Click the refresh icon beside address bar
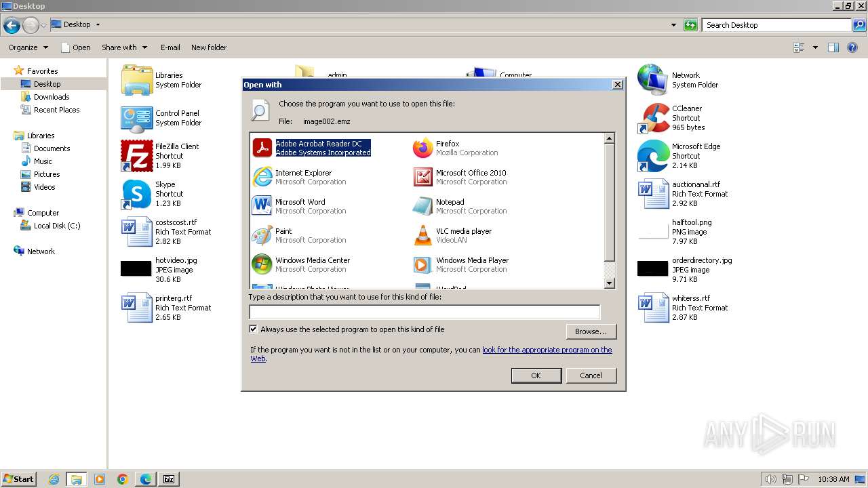The height and width of the screenshot is (488, 868). tap(690, 25)
